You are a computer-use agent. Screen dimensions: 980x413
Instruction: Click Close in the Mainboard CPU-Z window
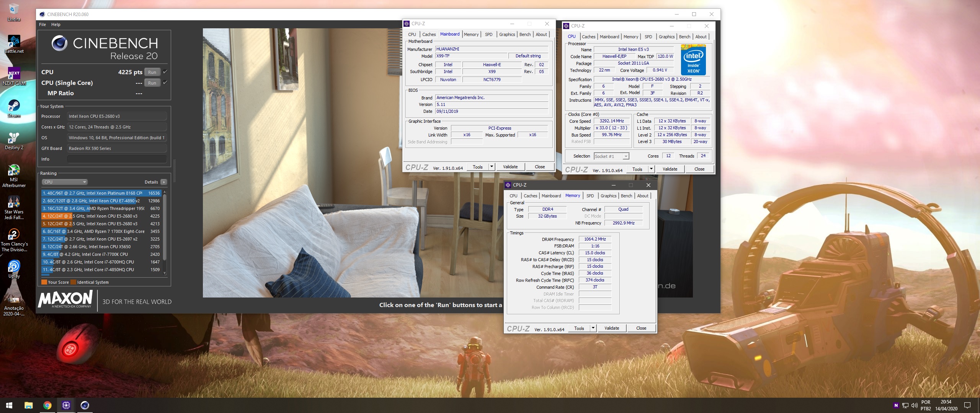540,167
